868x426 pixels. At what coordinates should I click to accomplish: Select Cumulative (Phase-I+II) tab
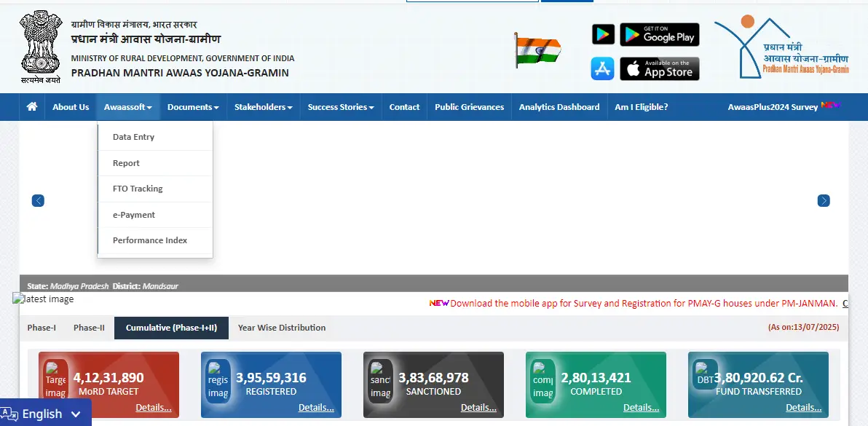tap(172, 328)
